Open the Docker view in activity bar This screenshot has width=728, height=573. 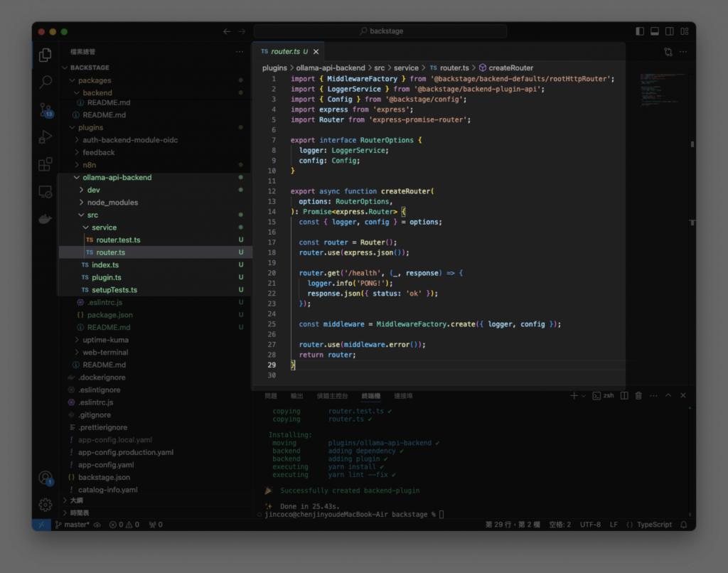pos(45,218)
